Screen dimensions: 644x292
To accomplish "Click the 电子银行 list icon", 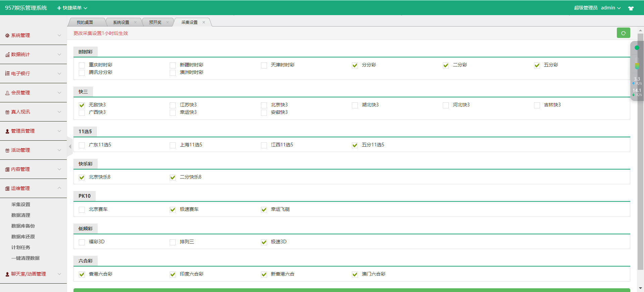I will tap(7, 74).
